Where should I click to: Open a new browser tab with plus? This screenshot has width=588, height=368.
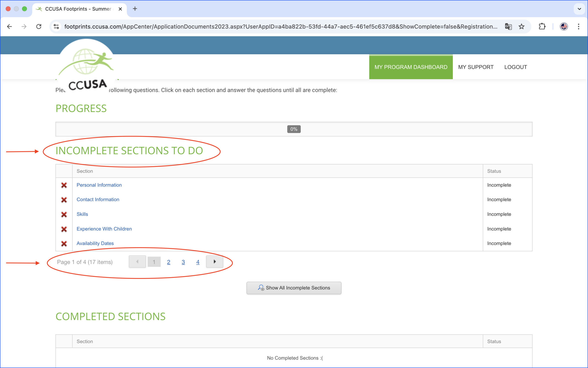(x=135, y=9)
